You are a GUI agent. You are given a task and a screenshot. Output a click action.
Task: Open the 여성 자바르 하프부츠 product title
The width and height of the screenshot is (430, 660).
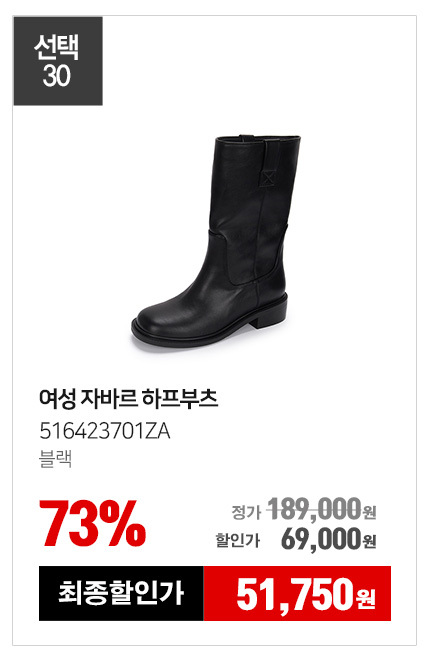coord(128,398)
